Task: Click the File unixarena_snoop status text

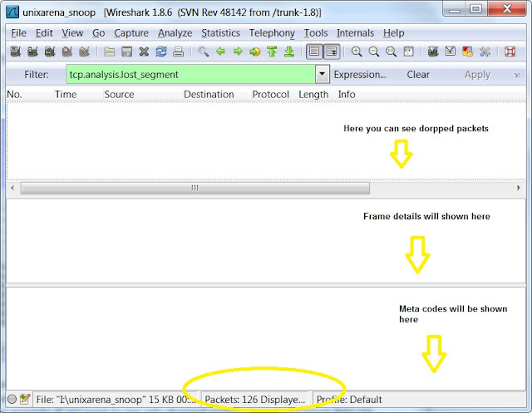Action: pos(116,400)
